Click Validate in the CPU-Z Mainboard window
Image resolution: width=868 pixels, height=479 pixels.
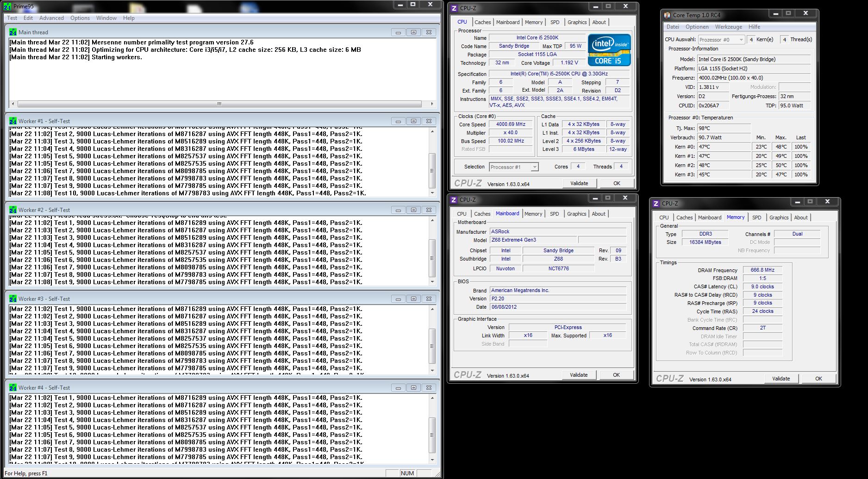(579, 375)
